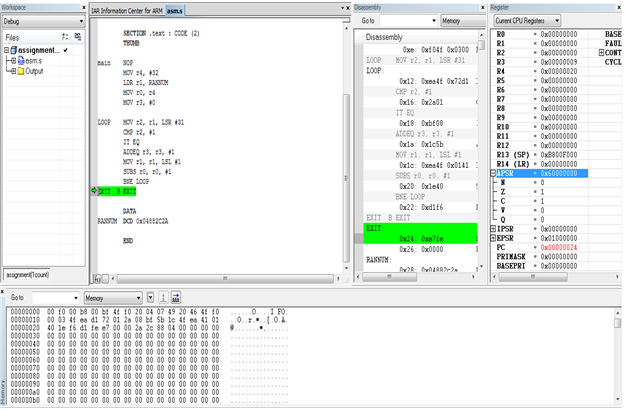Click the function list 'f()' icon below the editor

point(97,279)
